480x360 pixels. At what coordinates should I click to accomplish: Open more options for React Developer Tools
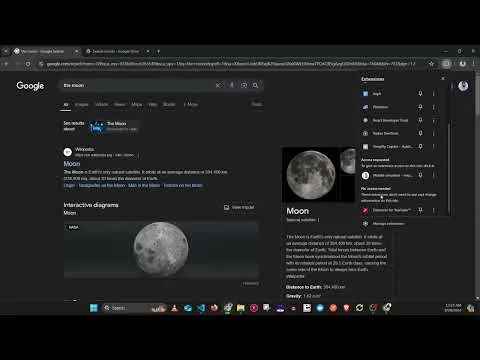[x=434, y=120]
